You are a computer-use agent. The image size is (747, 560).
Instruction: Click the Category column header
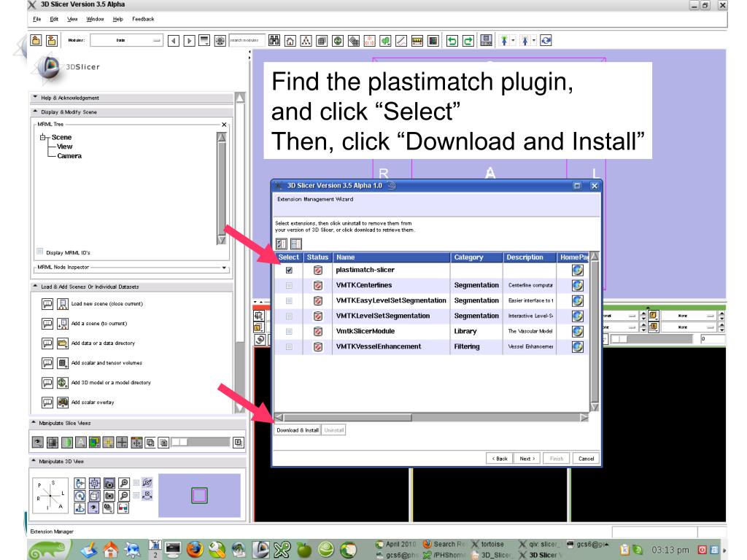(476, 257)
